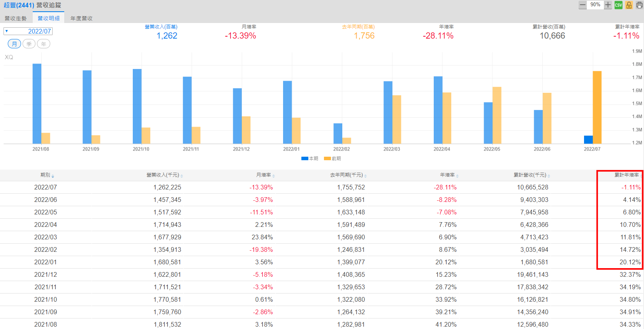Select the 季 (quarterly) period toggle
644x329 pixels.
[x=29, y=44]
